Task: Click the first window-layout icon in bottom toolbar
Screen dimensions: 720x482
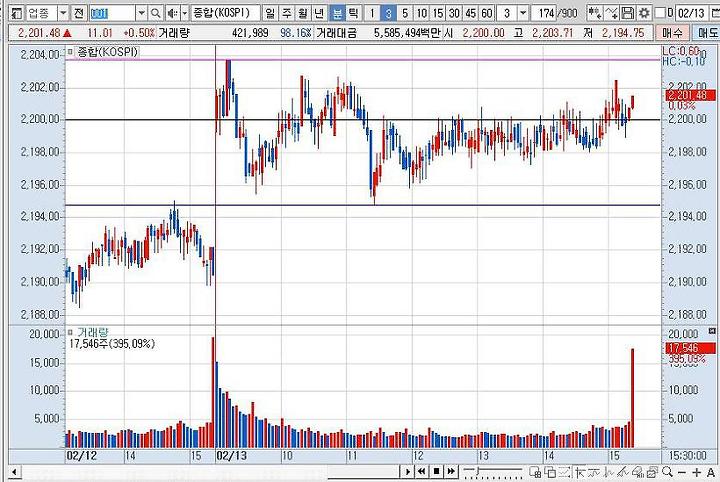Action: click(x=535, y=471)
